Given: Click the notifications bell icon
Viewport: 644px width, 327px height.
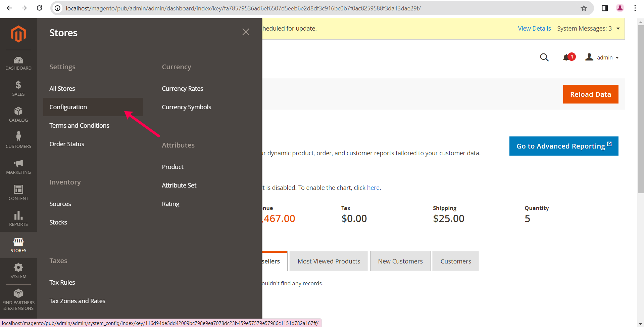Looking at the screenshot, I should (x=566, y=57).
